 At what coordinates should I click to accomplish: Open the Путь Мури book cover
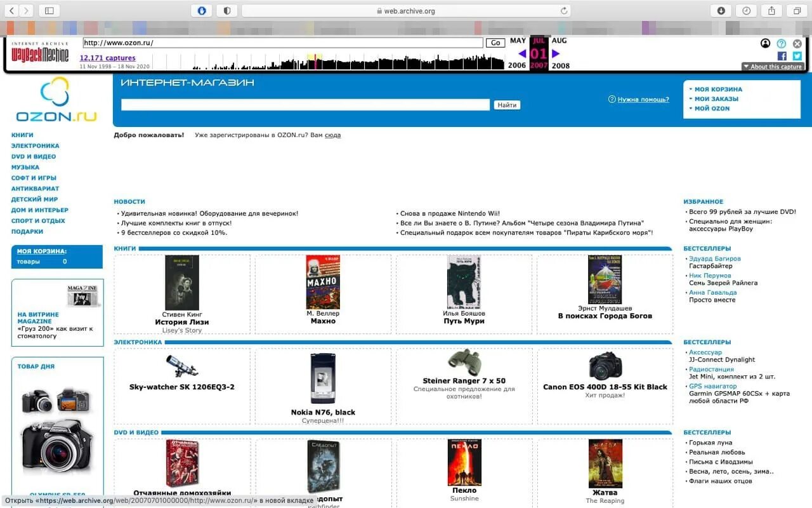pyautogui.click(x=464, y=283)
